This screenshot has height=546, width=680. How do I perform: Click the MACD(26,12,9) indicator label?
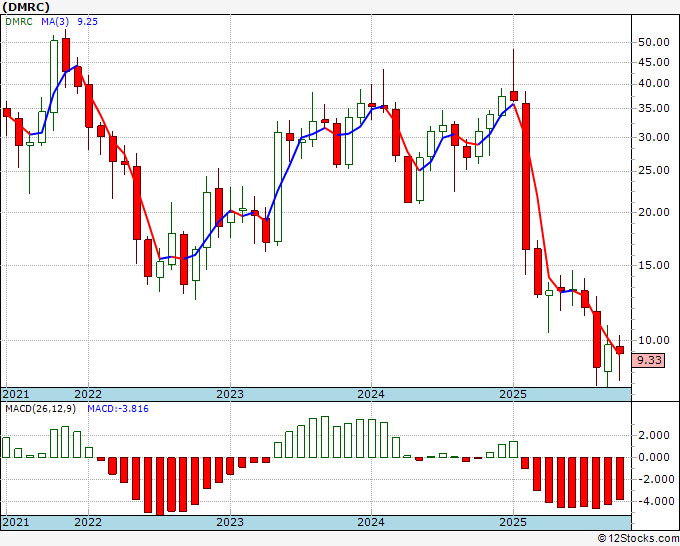40,409
